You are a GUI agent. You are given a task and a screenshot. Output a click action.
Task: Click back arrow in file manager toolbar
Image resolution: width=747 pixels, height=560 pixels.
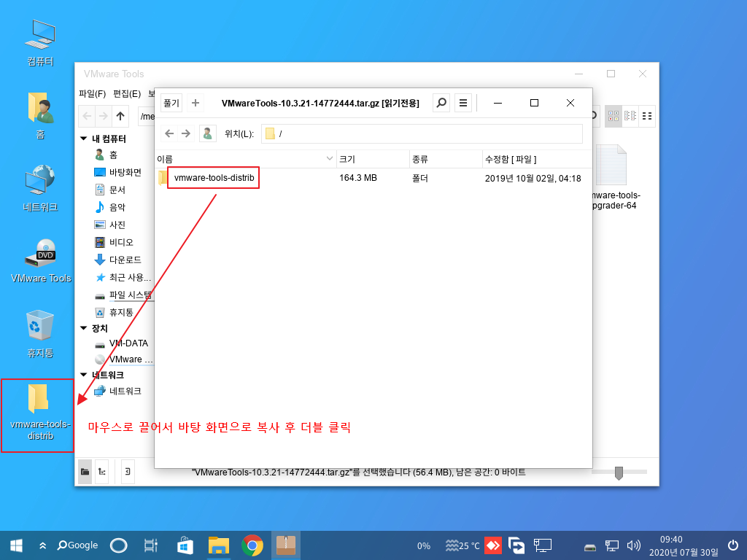(88, 116)
